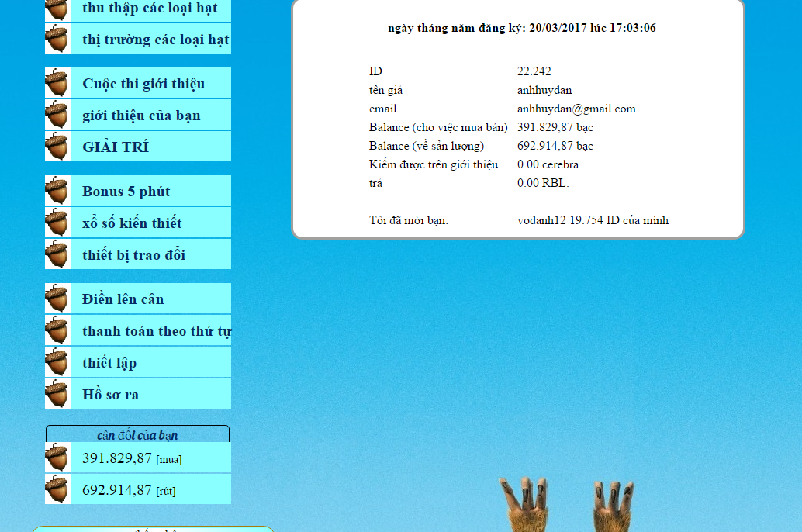
Task: Open the 'Bonus 5 phút' page
Action: click(138, 191)
